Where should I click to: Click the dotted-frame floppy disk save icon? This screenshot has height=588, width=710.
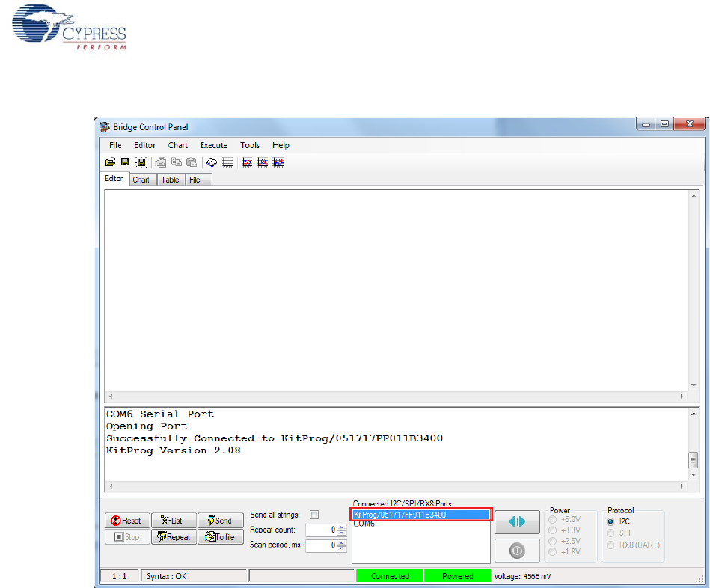141,162
